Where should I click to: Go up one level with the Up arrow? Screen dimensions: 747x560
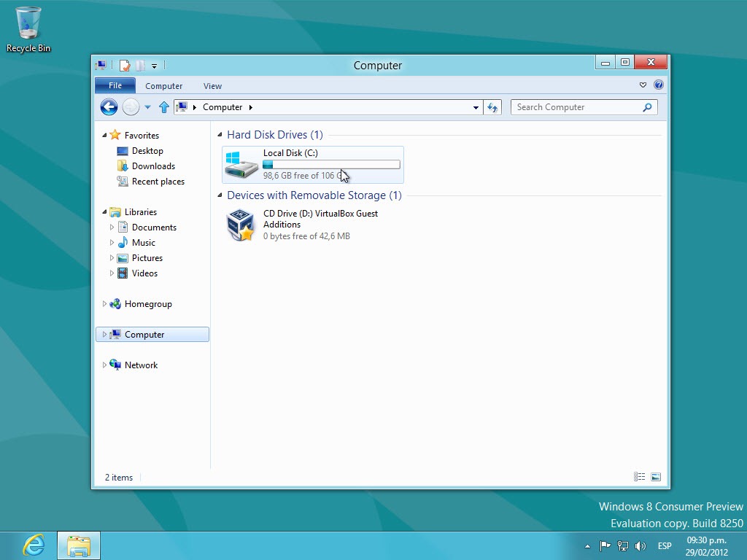click(164, 107)
